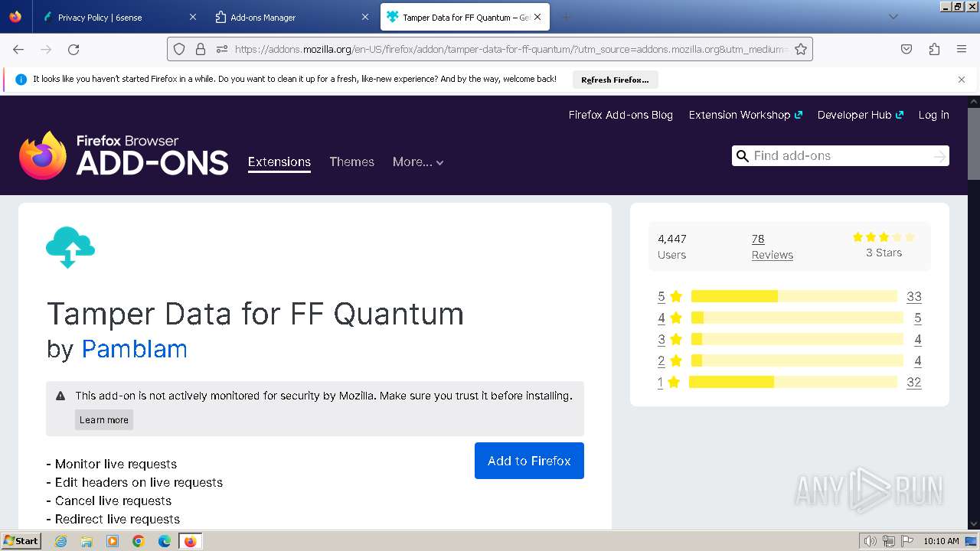Open the Windows Start menu

pyautogui.click(x=21, y=541)
